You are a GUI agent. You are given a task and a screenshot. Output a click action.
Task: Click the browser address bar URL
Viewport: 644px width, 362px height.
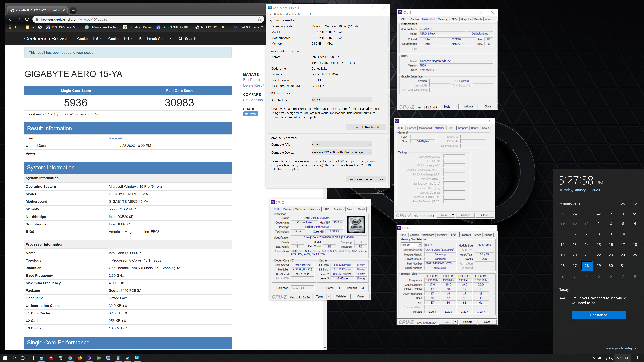(x=74, y=19)
